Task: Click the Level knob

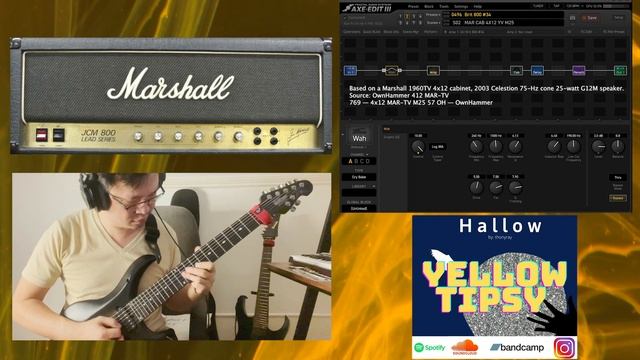Action: pos(598,146)
